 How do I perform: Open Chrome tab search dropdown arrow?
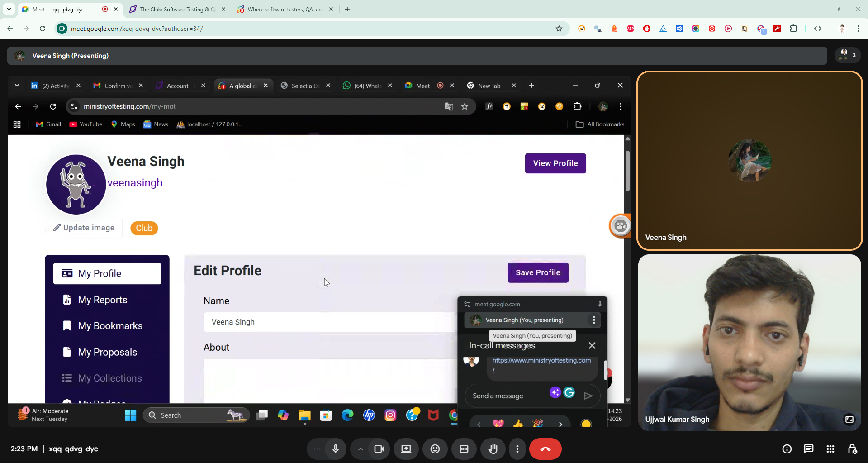(x=9, y=9)
